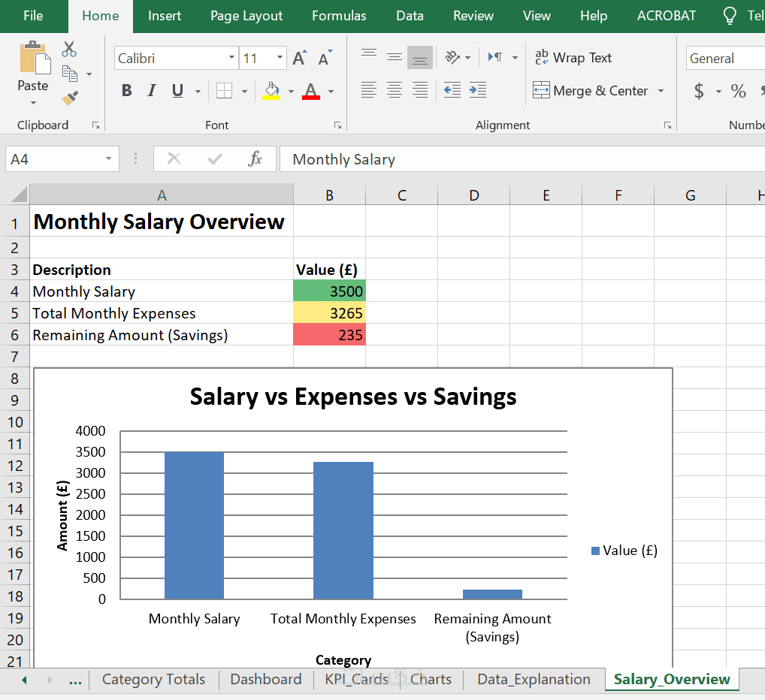Toggle Wrap Text

tap(573, 58)
